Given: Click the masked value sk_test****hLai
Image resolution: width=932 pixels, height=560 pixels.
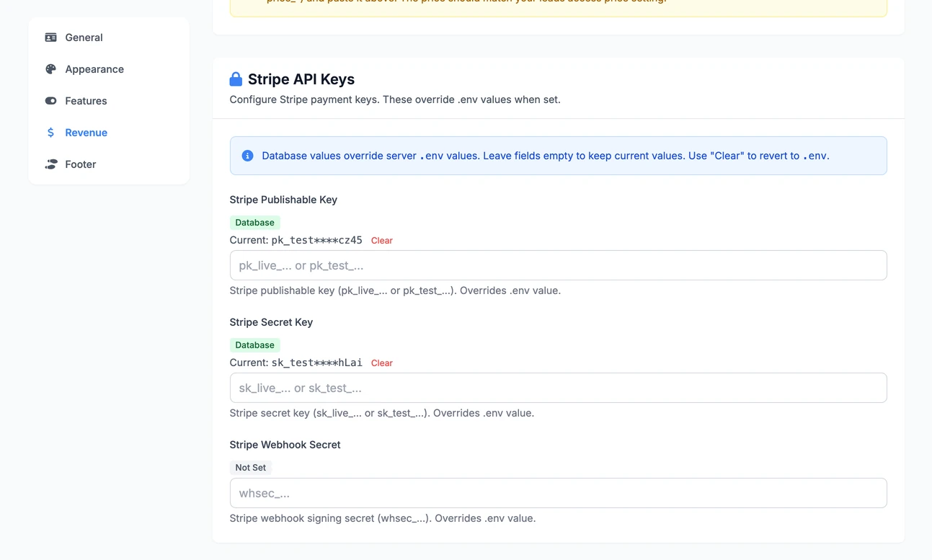Looking at the screenshot, I should [316, 363].
